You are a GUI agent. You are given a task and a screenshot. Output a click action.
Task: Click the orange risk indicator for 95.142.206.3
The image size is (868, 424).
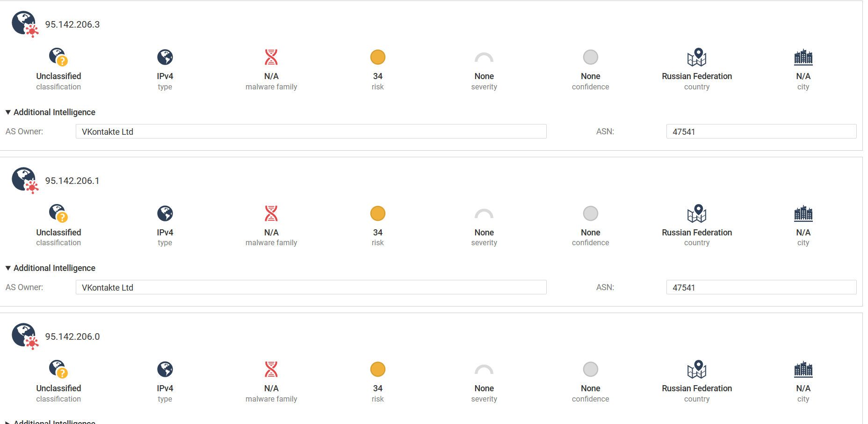coord(378,57)
